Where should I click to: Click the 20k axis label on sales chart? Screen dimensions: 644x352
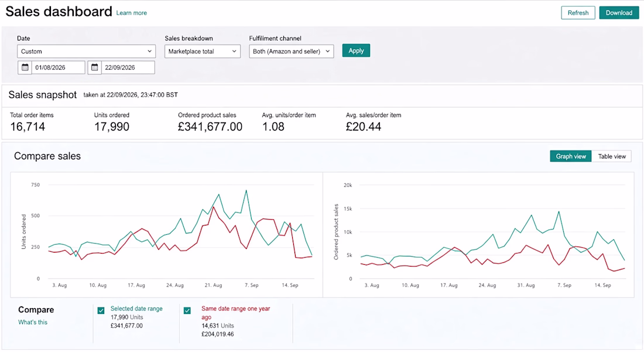tap(348, 185)
